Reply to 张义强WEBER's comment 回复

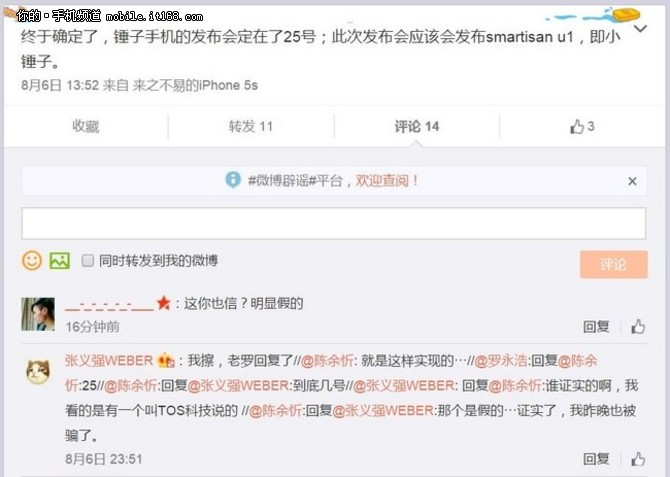pos(596,459)
